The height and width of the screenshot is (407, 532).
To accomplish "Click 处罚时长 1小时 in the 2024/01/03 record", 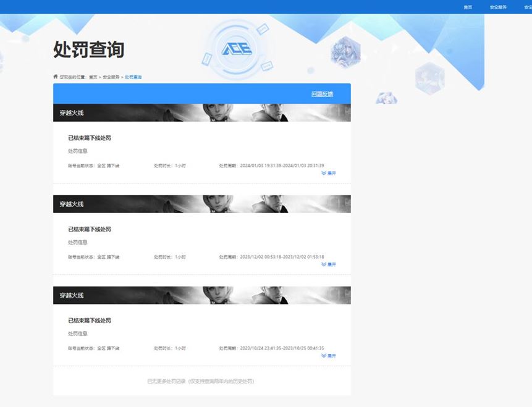I will (x=170, y=166).
